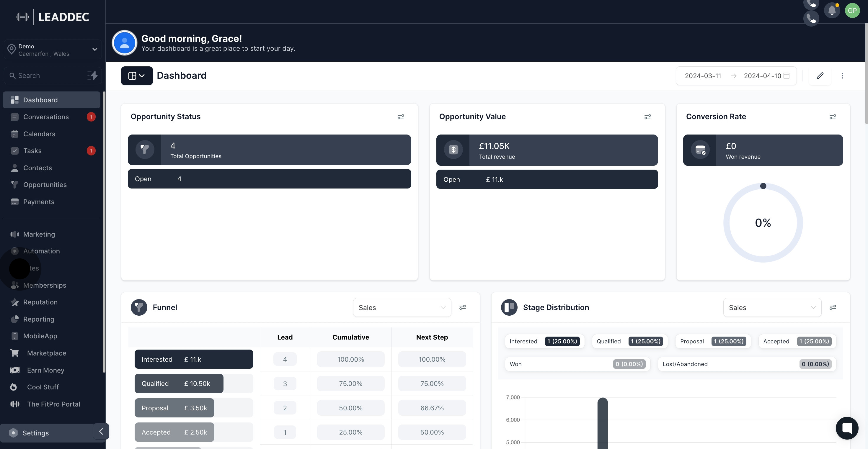Click the pencil edit dashboard icon

tap(820, 76)
